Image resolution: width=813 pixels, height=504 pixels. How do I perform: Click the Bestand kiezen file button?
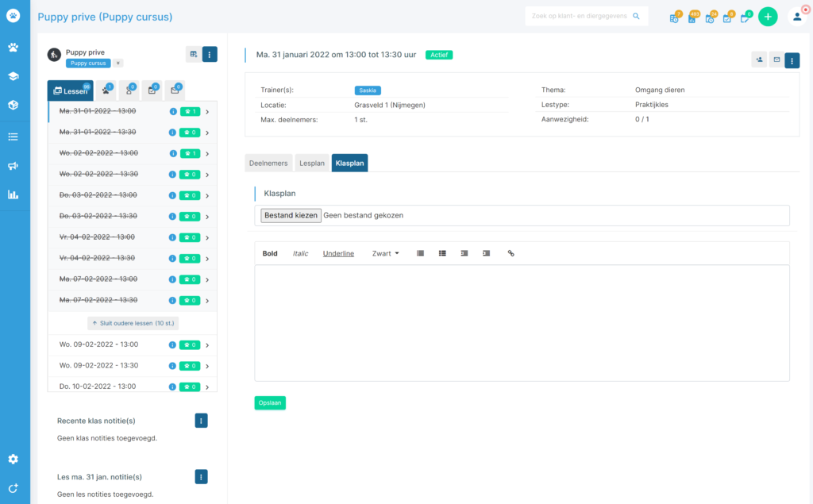pos(291,215)
